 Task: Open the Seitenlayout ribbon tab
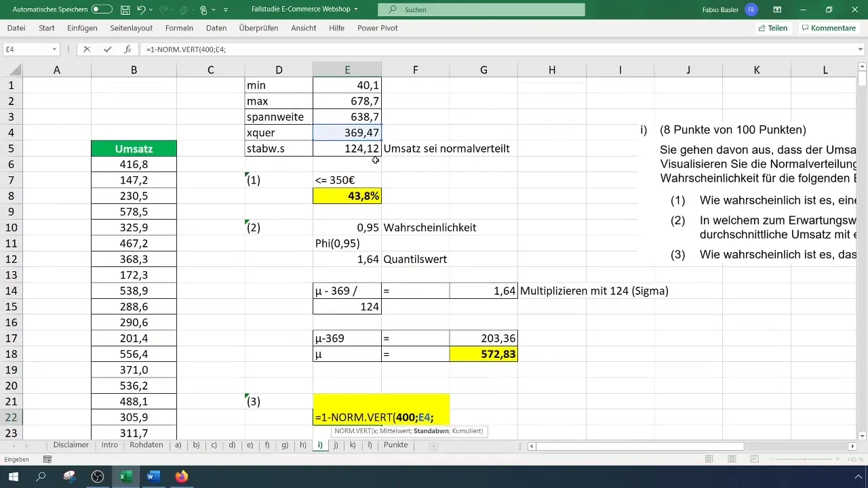132,28
